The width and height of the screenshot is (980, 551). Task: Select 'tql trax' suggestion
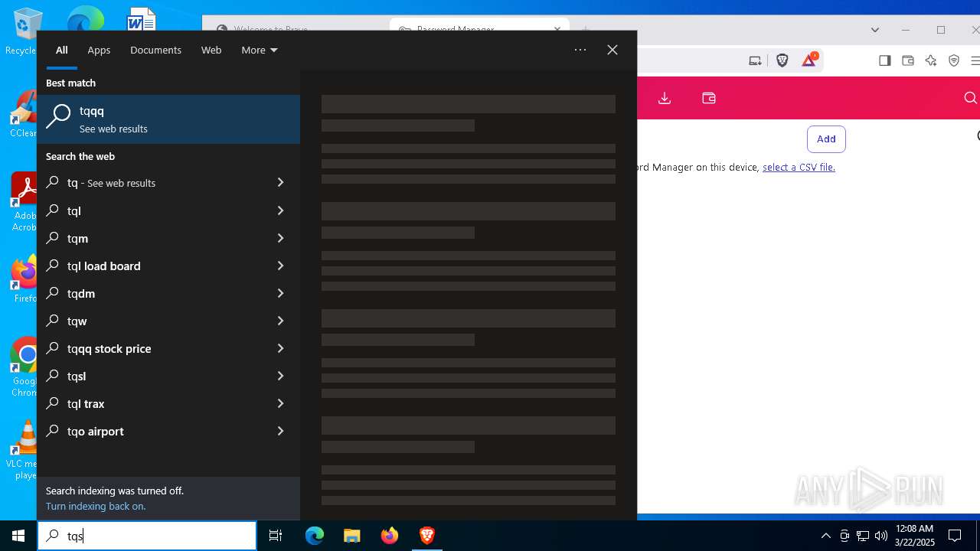click(x=157, y=403)
